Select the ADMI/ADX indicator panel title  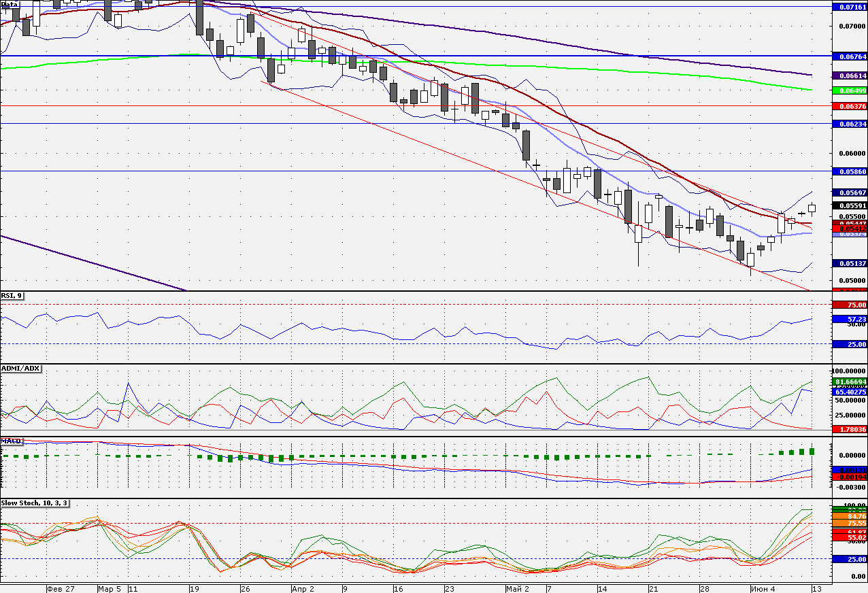pos(20,368)
